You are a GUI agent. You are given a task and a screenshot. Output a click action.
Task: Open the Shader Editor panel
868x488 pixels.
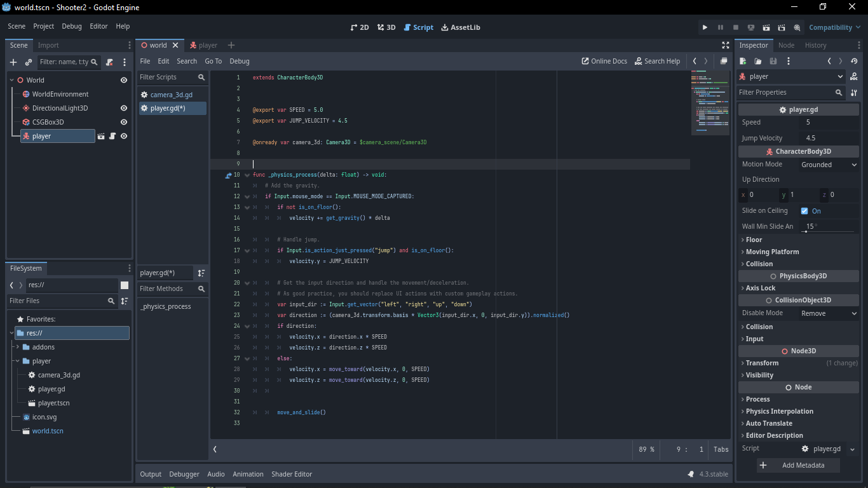[x=292, y=474]
